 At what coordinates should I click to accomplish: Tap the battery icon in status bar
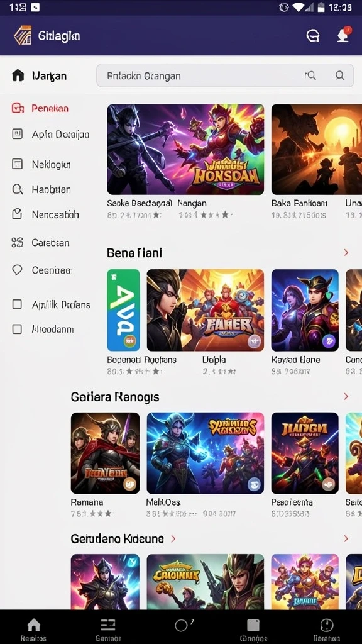click(321, 7)
